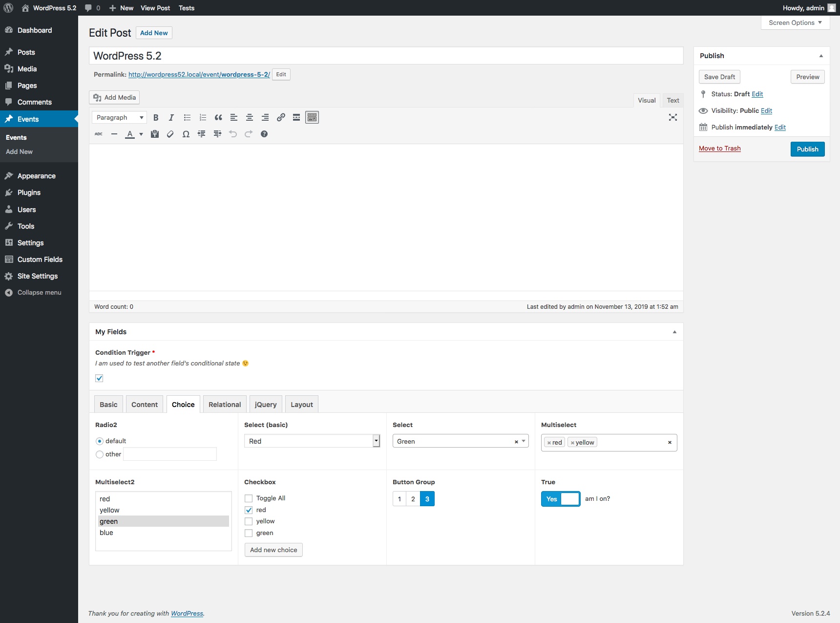Click Save Draft button
Screen dimensions: 840x623
(x=719, y=77)
